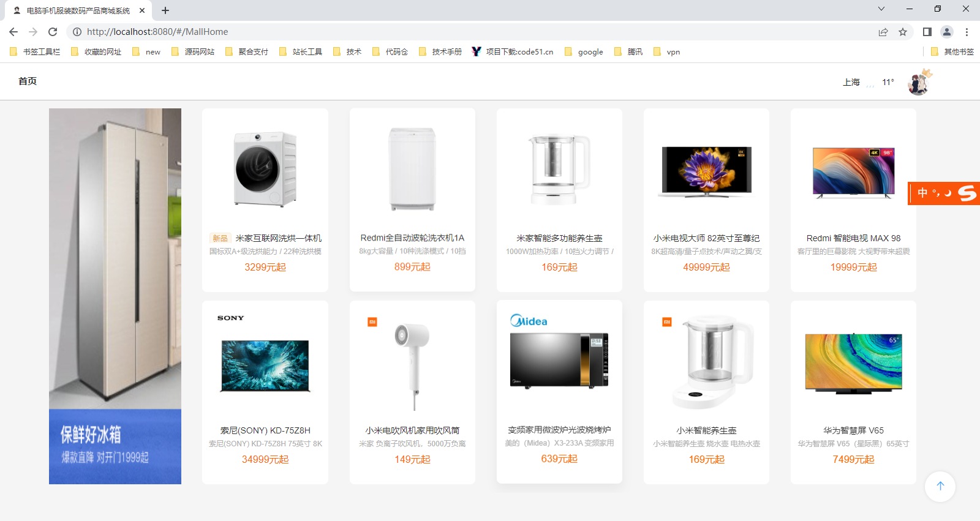
Task: Click the 19999元起 price
Action: (853, 267)
